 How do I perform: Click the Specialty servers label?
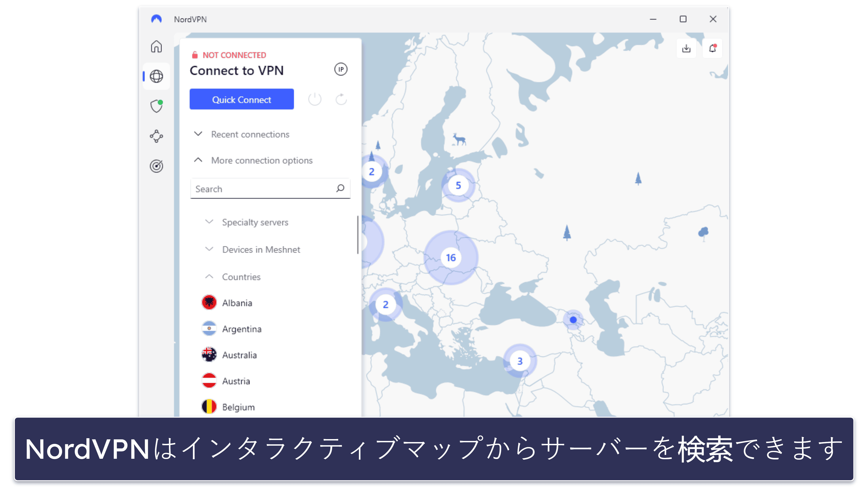255,222
